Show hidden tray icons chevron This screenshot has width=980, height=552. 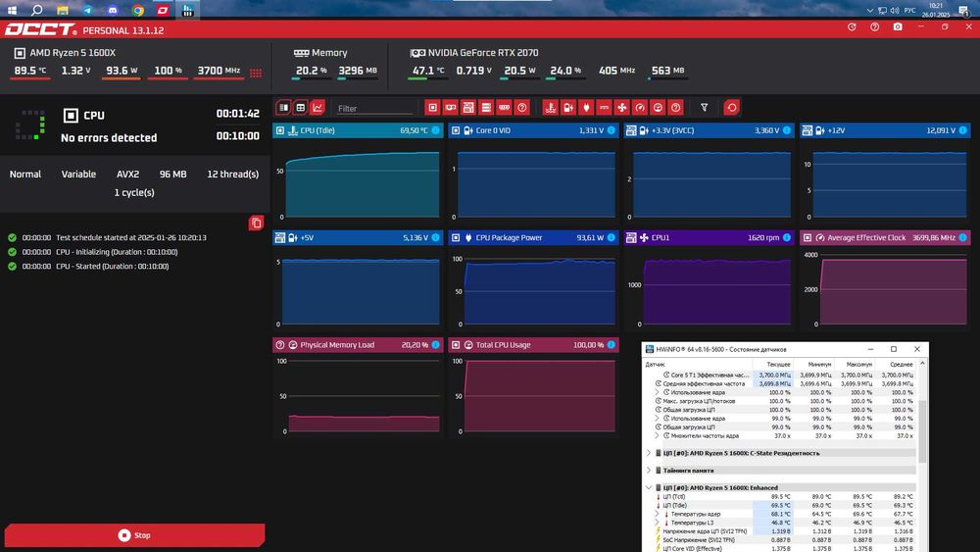click(x=869, y=10)
